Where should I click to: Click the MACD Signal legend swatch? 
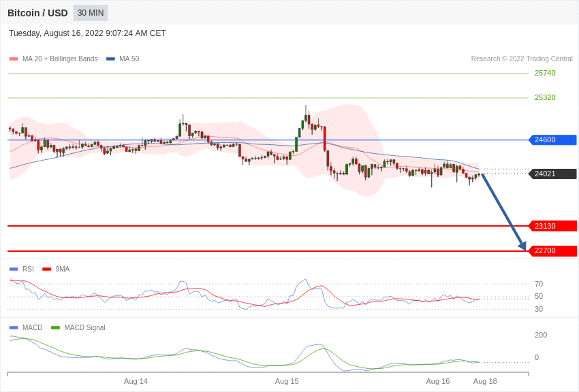55,327
